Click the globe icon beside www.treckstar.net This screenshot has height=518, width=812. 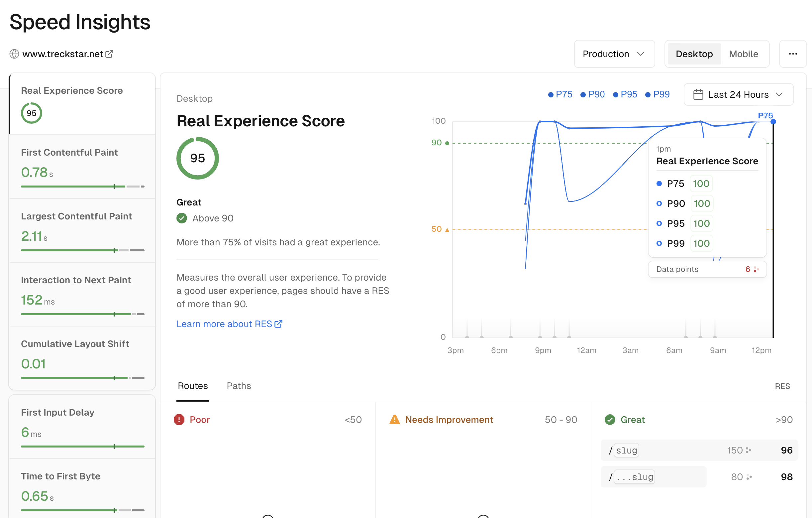coord(14,54)
